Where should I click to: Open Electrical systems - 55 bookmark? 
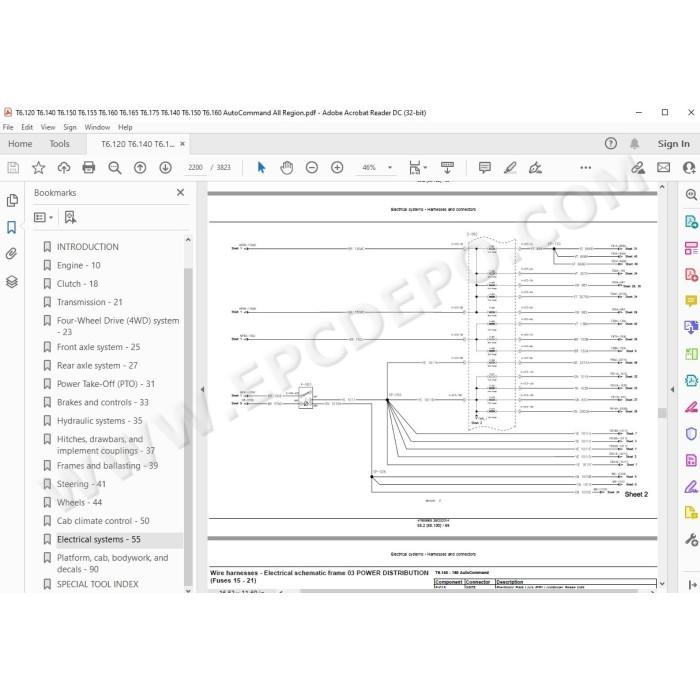(x=99, y=539)
